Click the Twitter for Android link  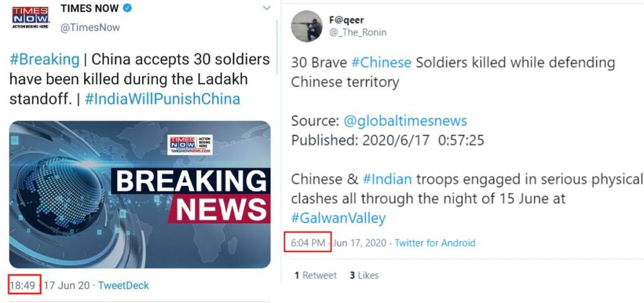tap(435, 243)
